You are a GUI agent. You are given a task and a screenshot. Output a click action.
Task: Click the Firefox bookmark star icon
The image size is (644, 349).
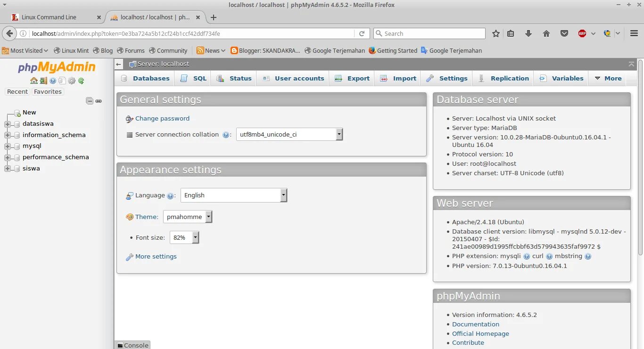coord(496,33)
